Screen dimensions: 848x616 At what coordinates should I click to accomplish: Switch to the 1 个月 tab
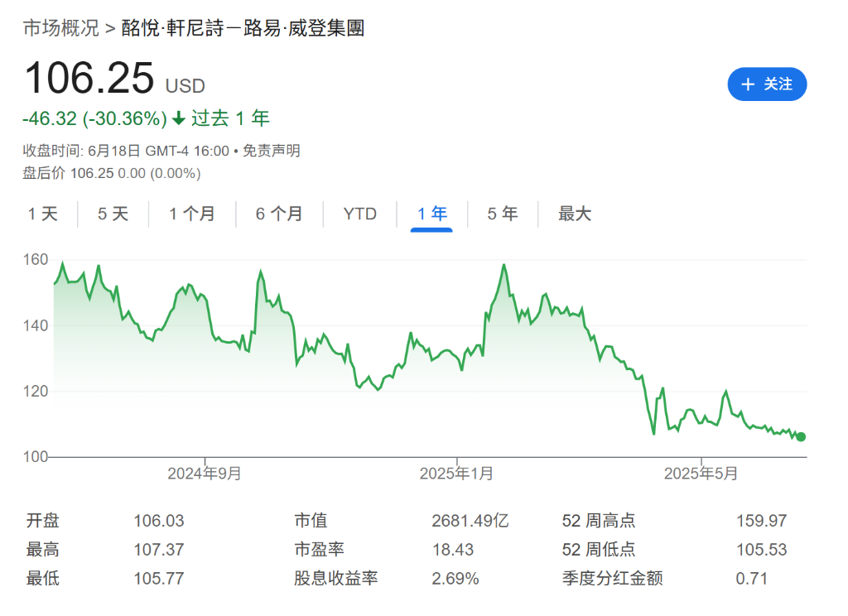192,214
